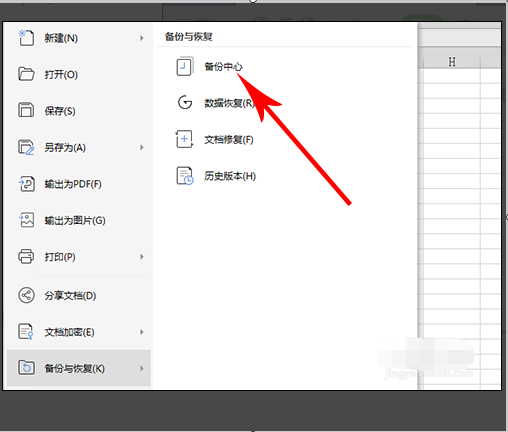Click the Data Recovery circular icon
This screenshot has width=508, height=432.
pos(185,103)
